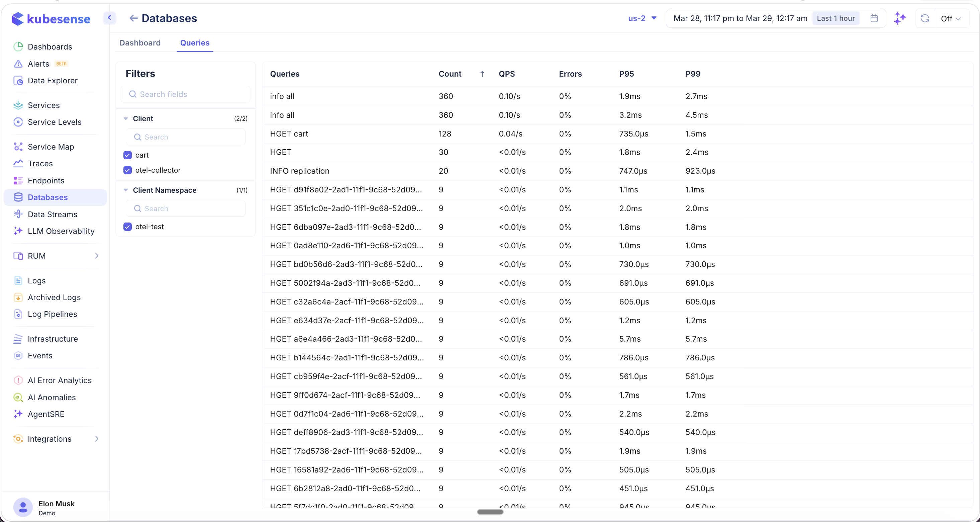Uncheck the cart client filter
Screen dimensions: 980x522
127,155
